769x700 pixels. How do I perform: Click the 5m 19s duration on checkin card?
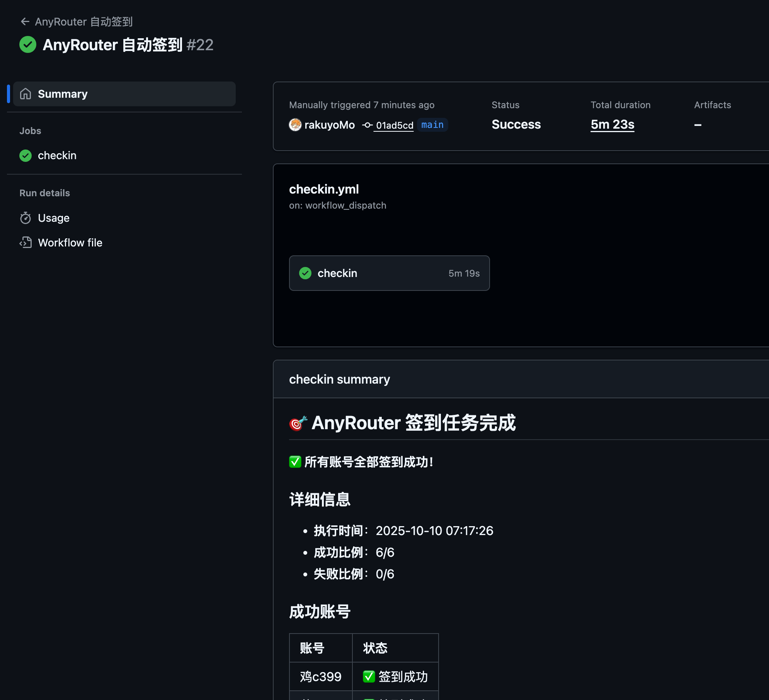[464, 273]
